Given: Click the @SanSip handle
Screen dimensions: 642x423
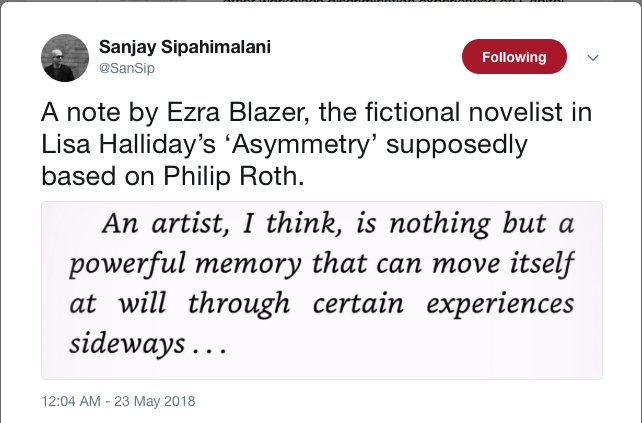Looking at the screenshot, I should 126,67.
